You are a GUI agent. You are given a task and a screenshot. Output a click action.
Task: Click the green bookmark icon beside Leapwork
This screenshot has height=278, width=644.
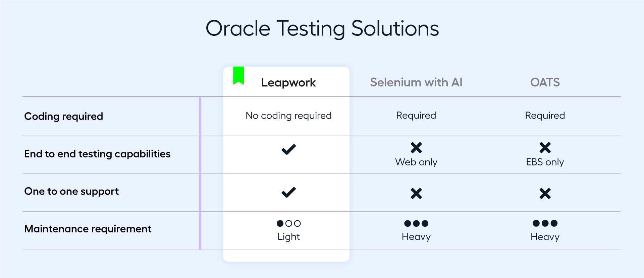tap(238, 76)
